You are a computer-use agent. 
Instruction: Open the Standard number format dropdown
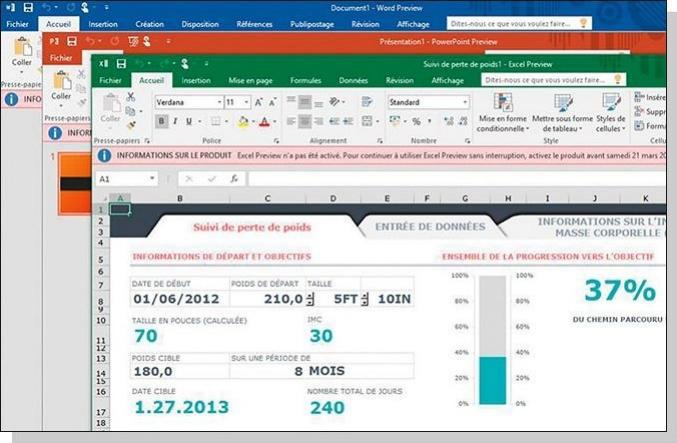point(465,102)
